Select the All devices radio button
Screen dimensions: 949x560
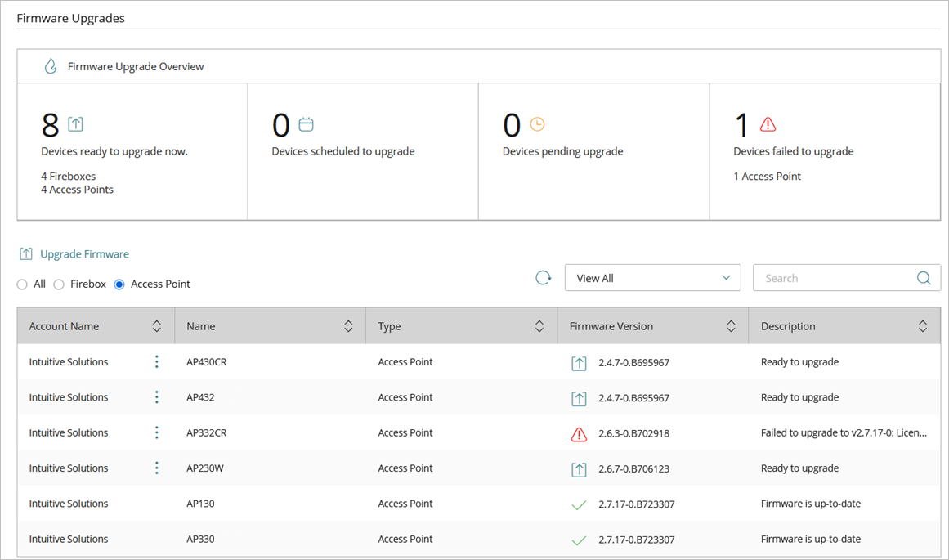tap(22, 284)
